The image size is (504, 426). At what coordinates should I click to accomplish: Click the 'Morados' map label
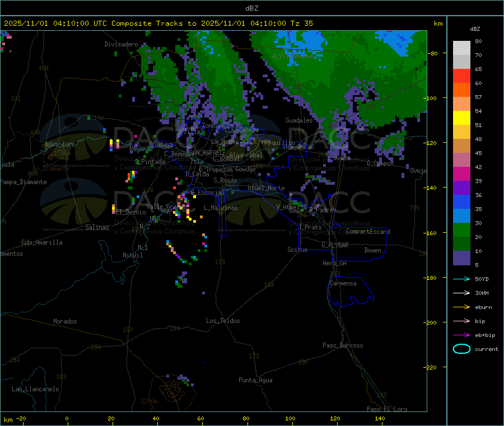65,321
